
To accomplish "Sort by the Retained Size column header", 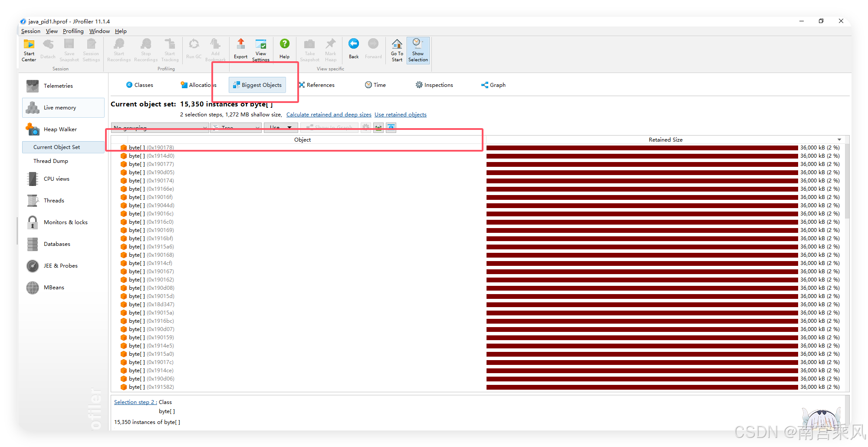I will click(x=665, y=139).
